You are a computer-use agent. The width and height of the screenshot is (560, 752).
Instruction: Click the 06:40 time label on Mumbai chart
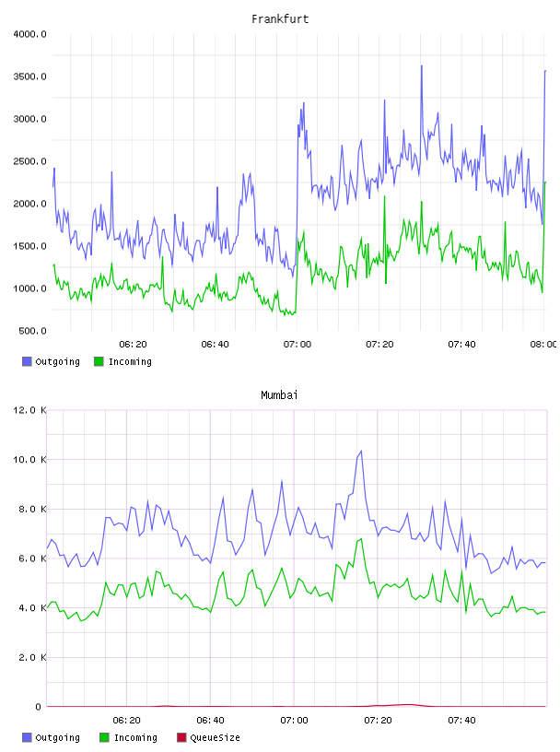click(210, 721)
